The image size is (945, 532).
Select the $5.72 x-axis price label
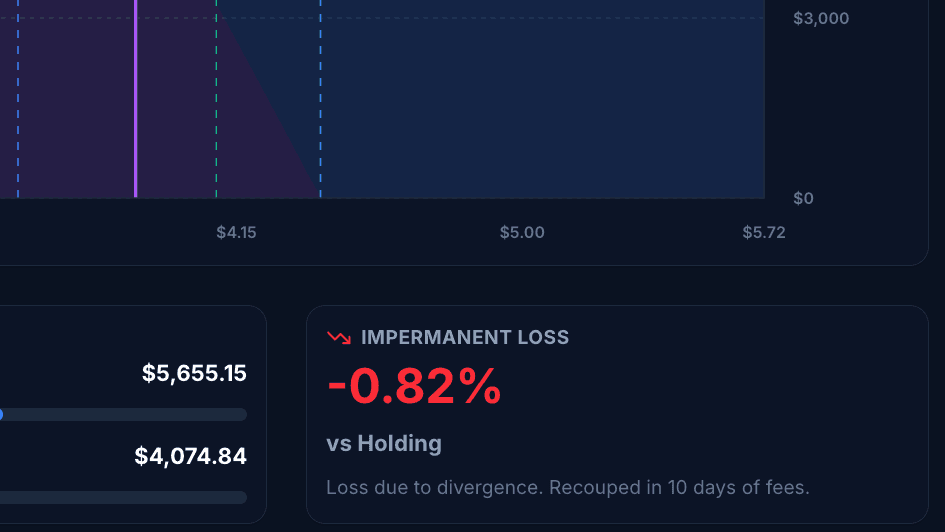coord(764,233)
